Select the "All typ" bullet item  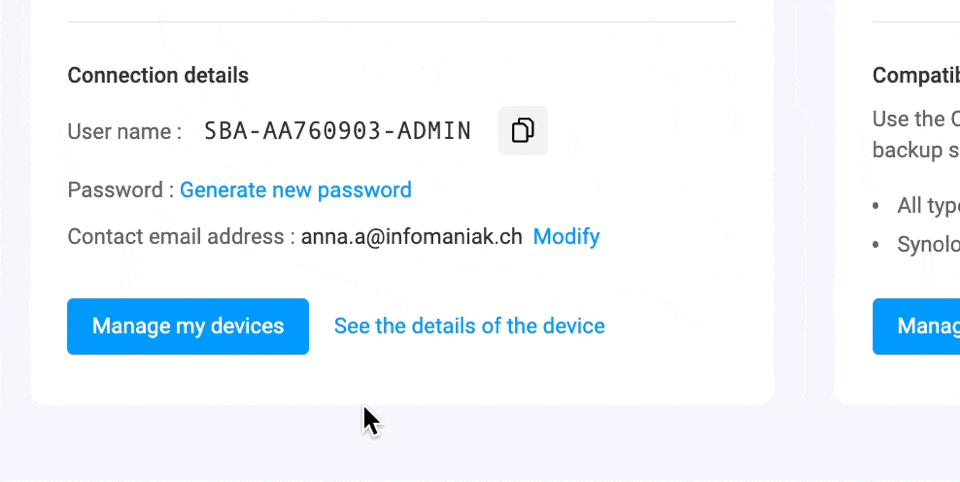pyautogui.click(x=928, y=205)
